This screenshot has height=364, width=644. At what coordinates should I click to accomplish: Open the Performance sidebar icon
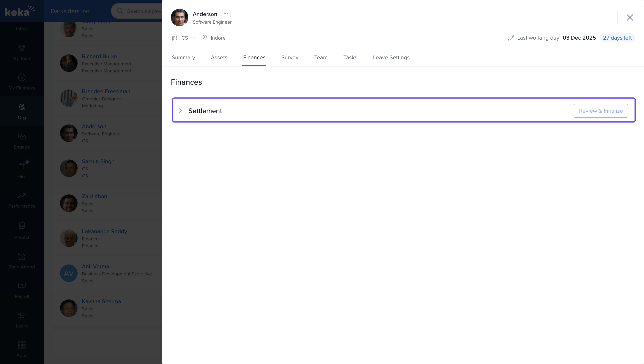[22, 196]
